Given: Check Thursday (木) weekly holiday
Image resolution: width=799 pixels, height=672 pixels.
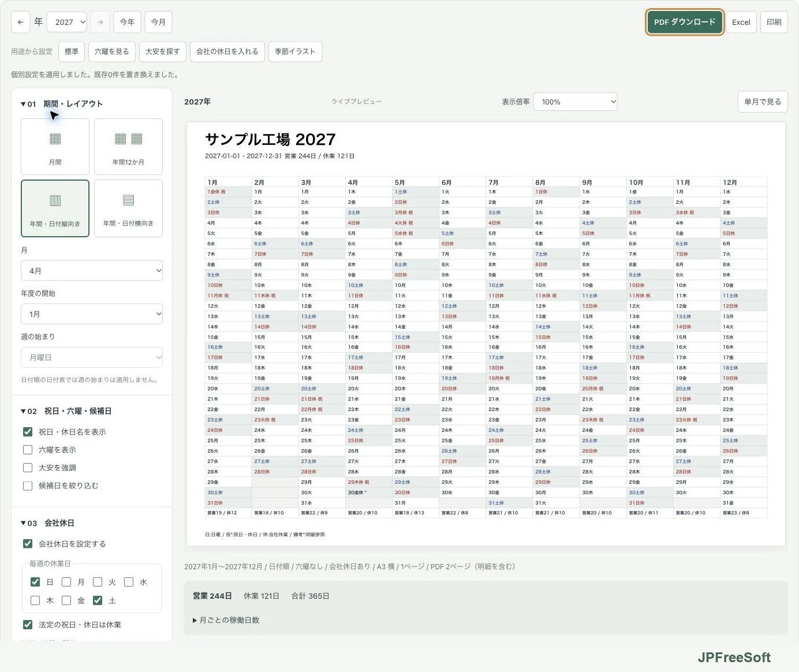Looking at the screenshot, I should (x=35, y=600).
